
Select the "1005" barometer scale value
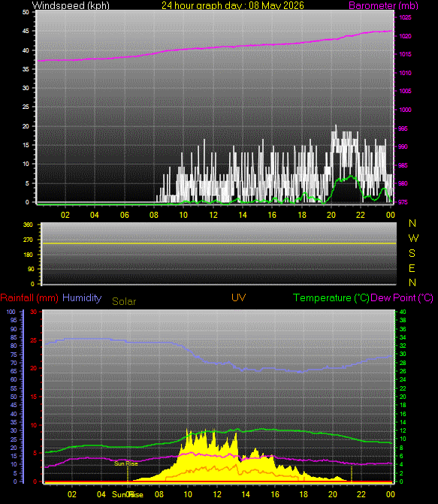coord(405,91)
